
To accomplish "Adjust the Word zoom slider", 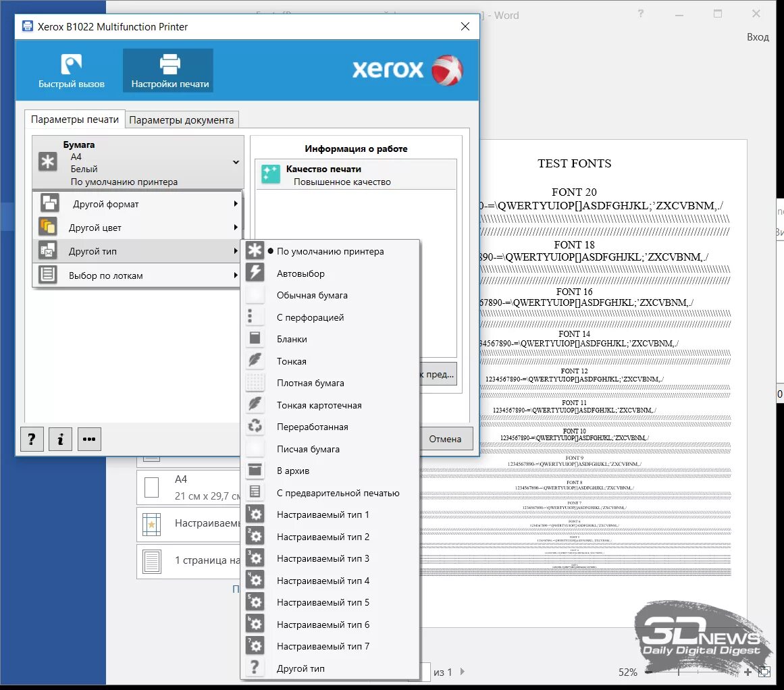I will click(679, 672).
